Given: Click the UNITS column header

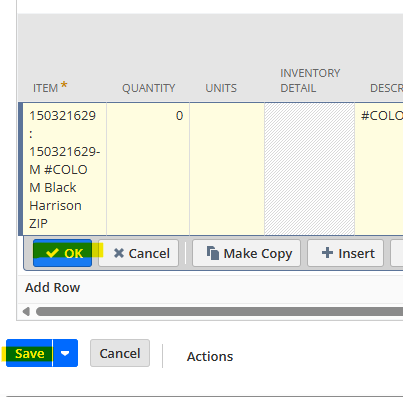Looking at the screenshot, I should (221, 88).
